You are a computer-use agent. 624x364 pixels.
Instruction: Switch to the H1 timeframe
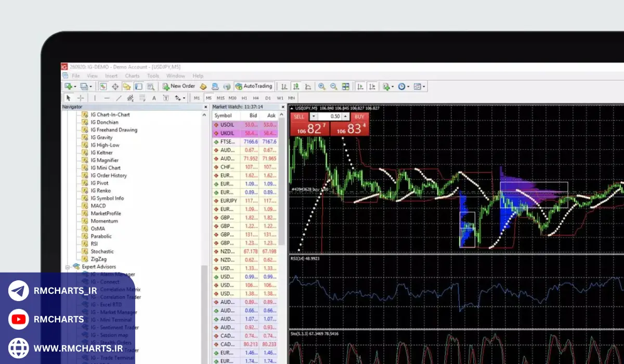(244, 98)
